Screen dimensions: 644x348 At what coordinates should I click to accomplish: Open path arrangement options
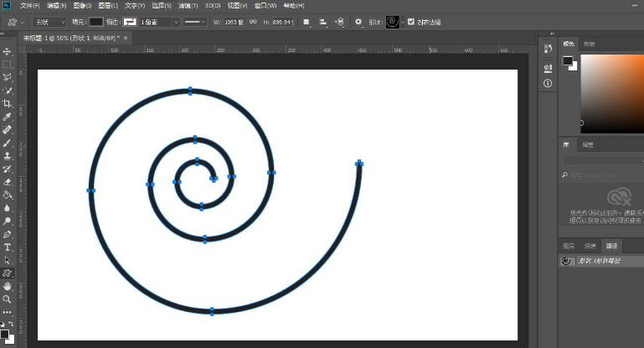(x=340, y=22)
